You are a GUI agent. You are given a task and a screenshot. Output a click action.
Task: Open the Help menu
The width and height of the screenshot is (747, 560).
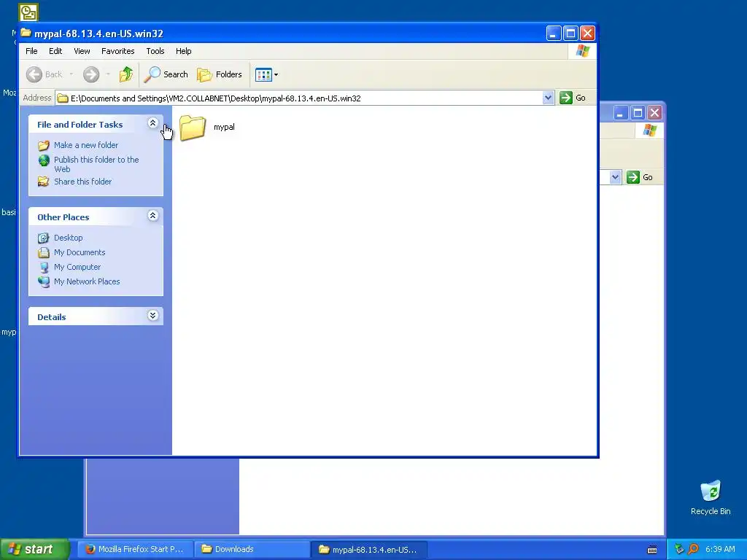coord(183,51)
